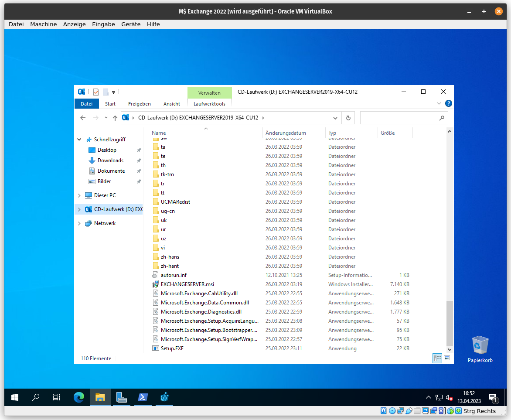Switch to details view layout icon
Viewport: 511px width, 420px height.
437,358
